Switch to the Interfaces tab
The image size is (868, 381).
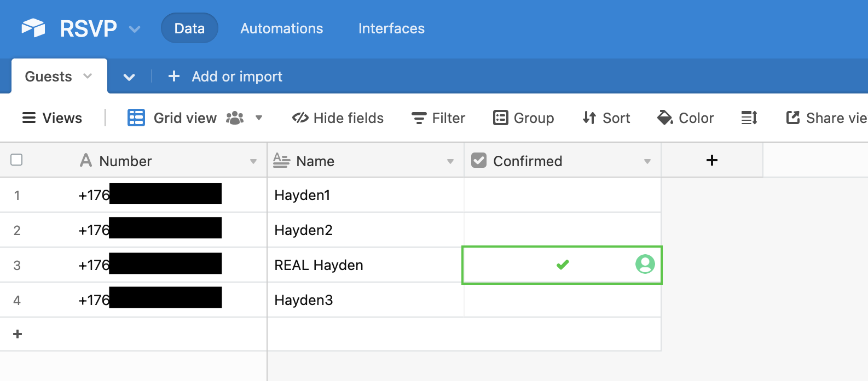tap(391, 28)
